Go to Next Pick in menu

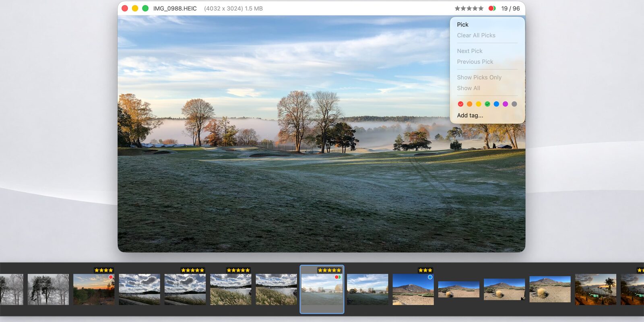click(x=470, y=51)
